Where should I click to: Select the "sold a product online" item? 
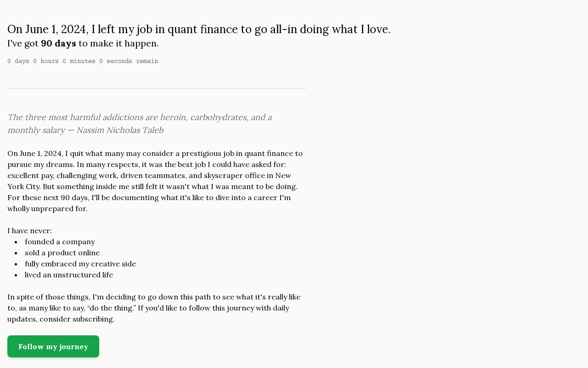click(62, 253)
